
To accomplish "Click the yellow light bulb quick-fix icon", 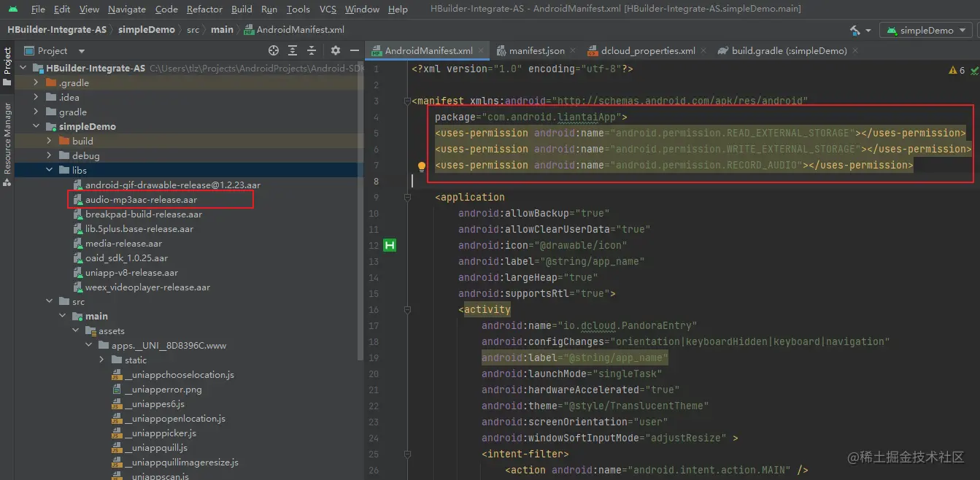I will tap(421, 166).
